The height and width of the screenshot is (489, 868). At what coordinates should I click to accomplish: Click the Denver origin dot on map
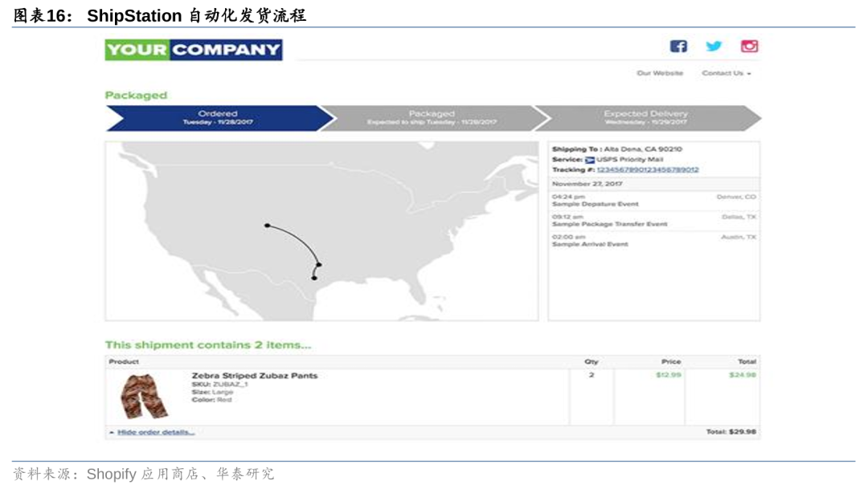[x=268, y=226]
